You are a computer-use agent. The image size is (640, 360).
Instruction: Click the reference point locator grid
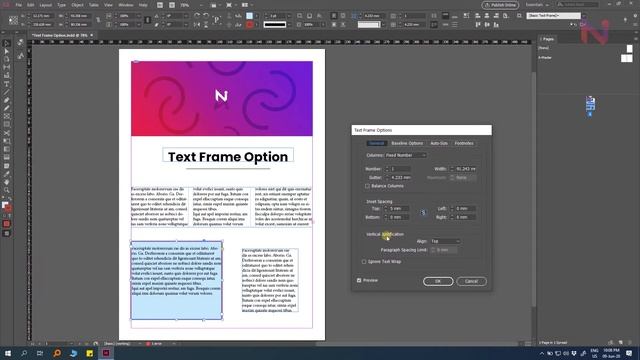13,20
